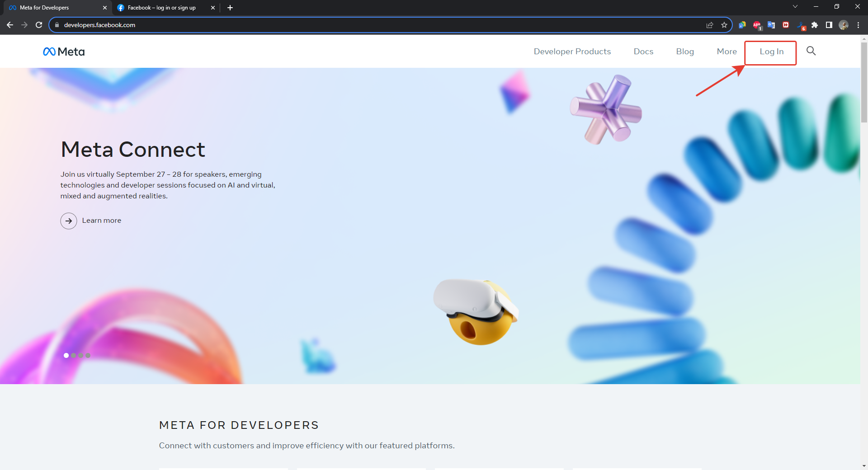Select the fourth carousel slide dot
Viewport: 868px width, 470px height.
(x=88, y=355)
